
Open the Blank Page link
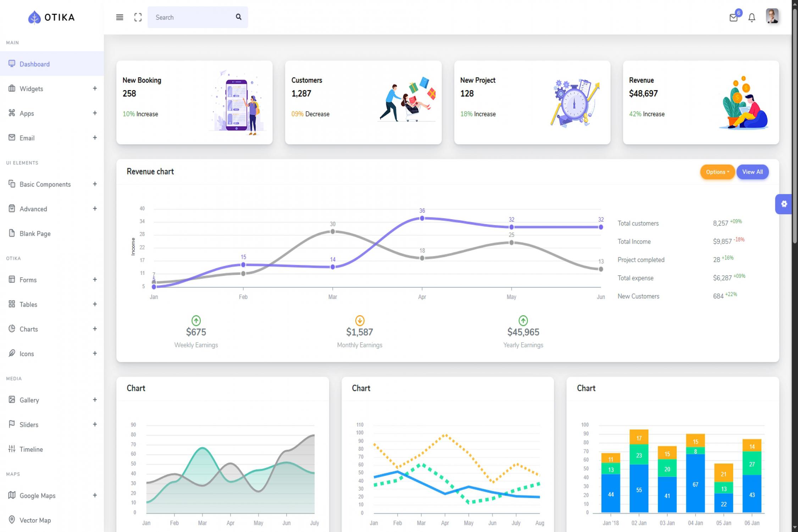(35, 233)
